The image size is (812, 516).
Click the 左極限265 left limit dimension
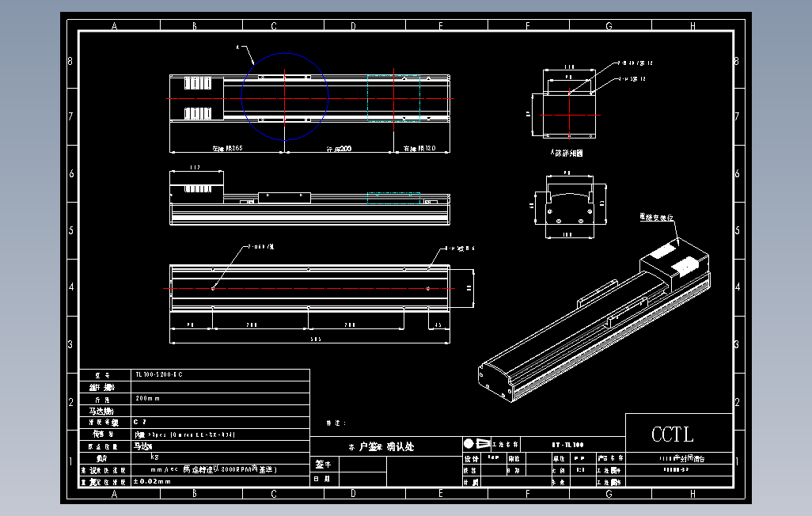coord(227,148)
